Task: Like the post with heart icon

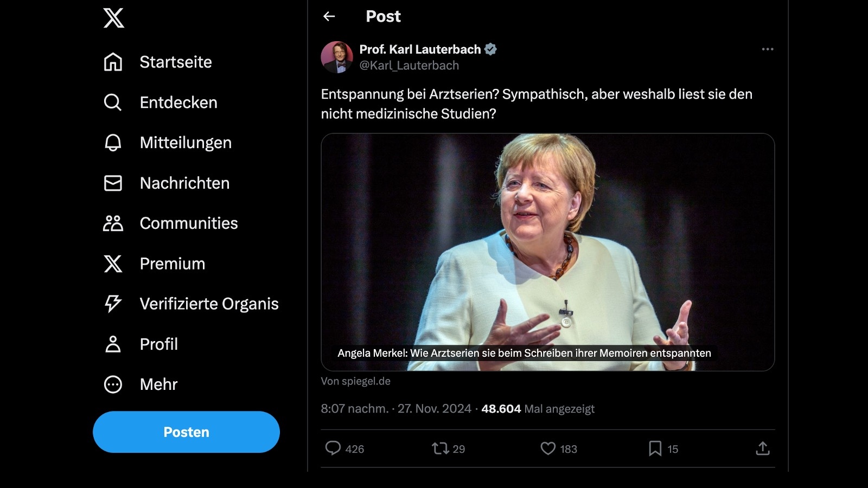Action: click(x=548, y=448)
